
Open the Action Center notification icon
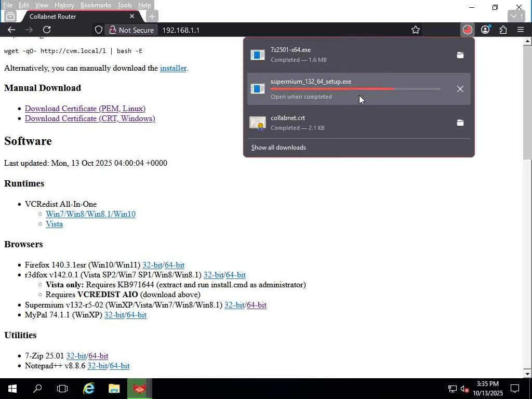515,389
